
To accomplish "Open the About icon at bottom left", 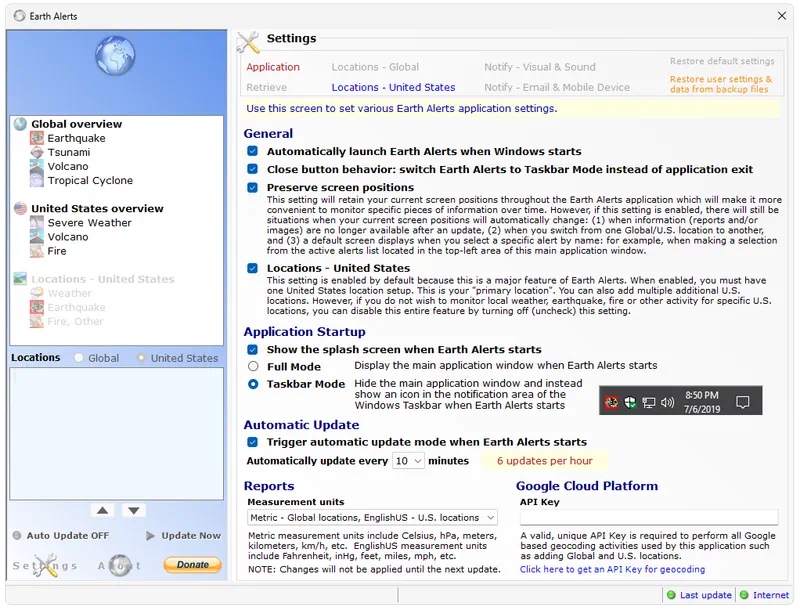I will point(120,565).
